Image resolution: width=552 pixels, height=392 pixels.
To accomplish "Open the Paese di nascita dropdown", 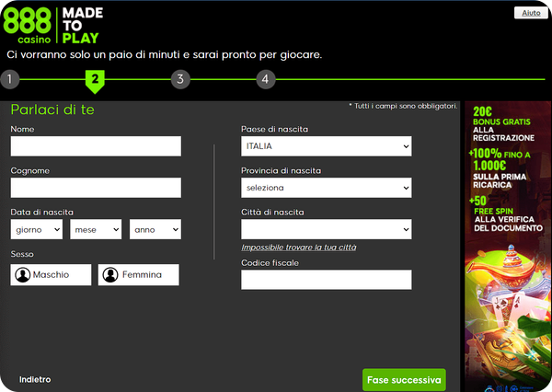I will coord(327,146).
